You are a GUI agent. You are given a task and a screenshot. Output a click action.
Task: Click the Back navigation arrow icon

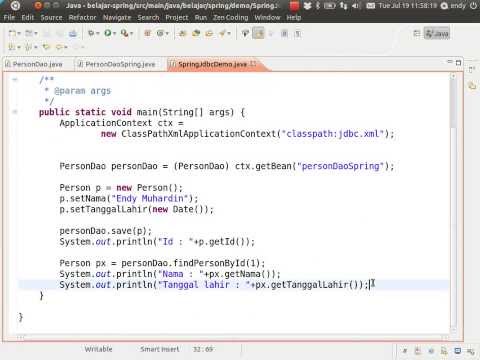pos(59,47)
